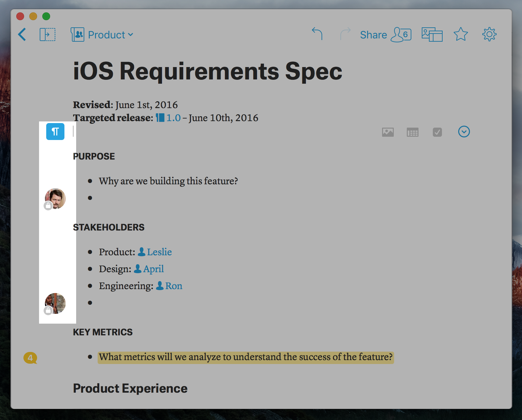Insert a checklist checkbox item
Viewport: 522px width, 420px height.
437,132
